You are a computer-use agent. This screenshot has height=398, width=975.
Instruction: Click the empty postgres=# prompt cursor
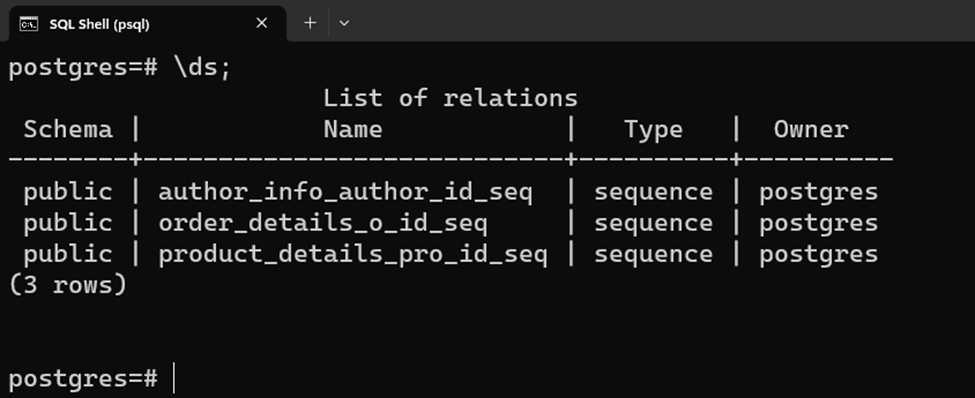coord(174,379)
